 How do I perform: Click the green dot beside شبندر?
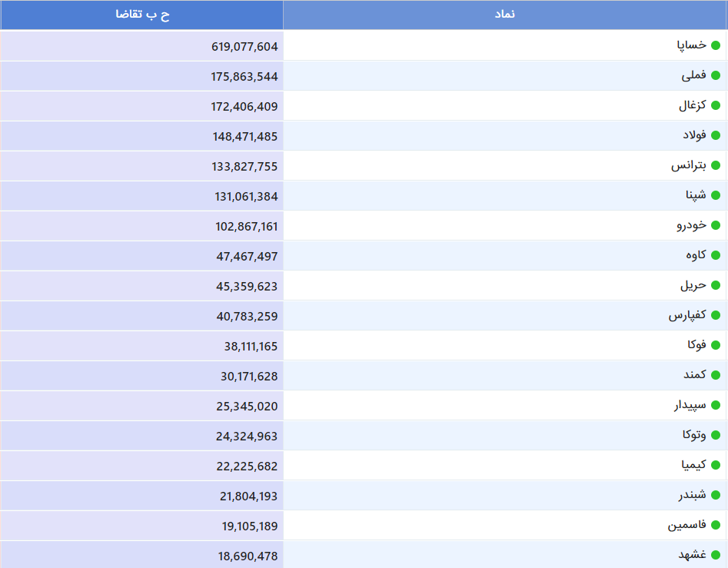(x=715, y=495)
